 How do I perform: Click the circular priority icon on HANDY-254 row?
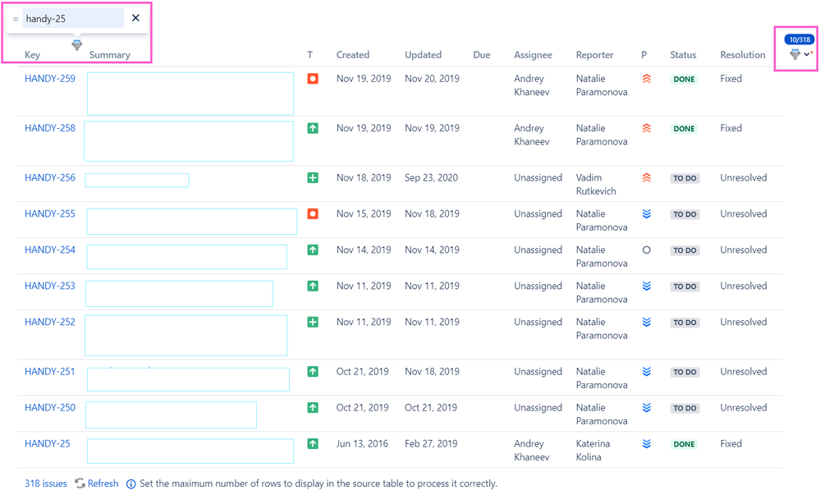646,250
